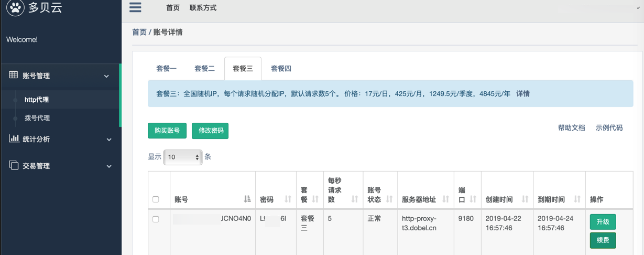Click the bar chart icon beside 统计分析

(14, 139)
